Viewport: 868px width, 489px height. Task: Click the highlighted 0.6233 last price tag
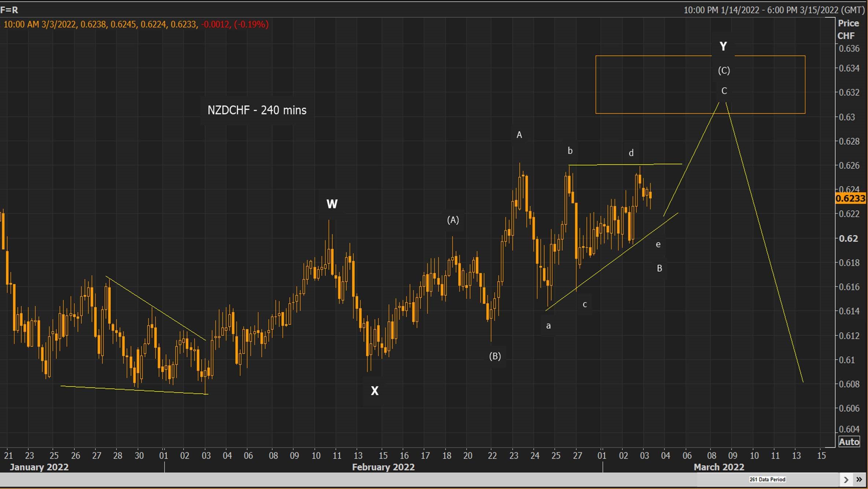pos(850,199)
